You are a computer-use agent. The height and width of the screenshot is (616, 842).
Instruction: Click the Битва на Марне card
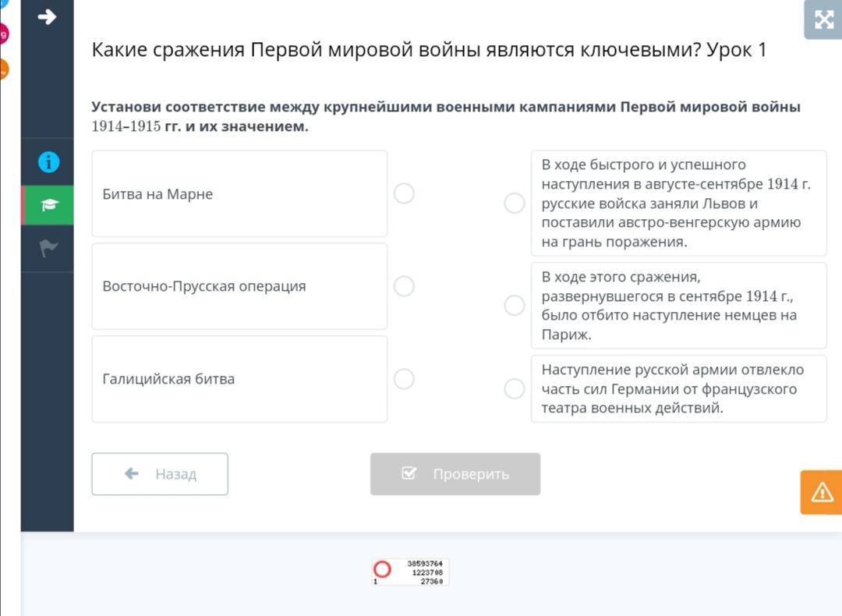click(x=239, y=193)
